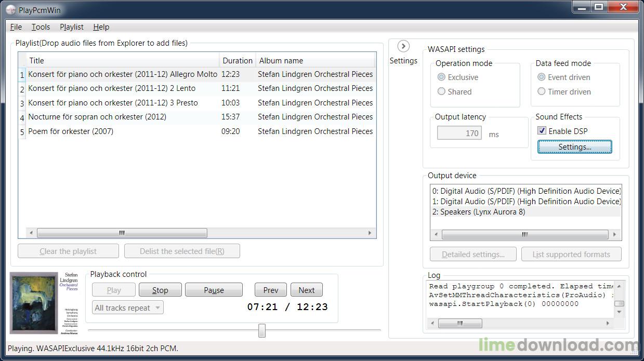Click the playback position slider thumb

click(x=262, y=330)
